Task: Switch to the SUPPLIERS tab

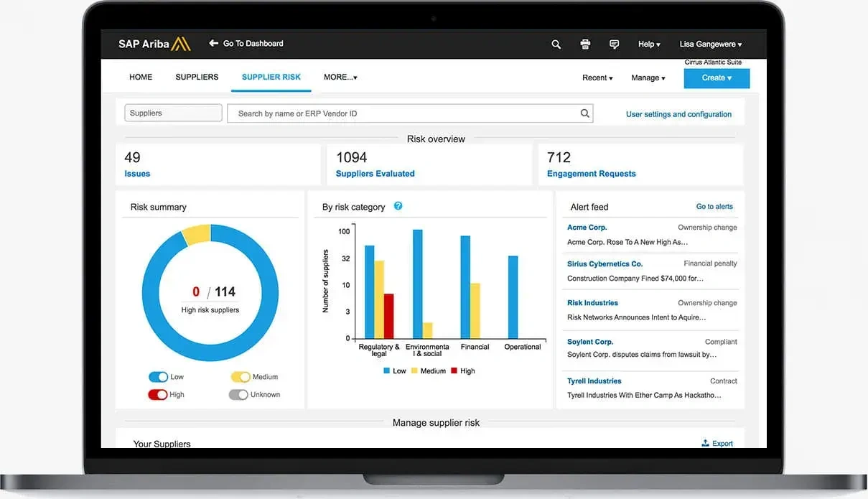Action: click(x=197, y=77)
